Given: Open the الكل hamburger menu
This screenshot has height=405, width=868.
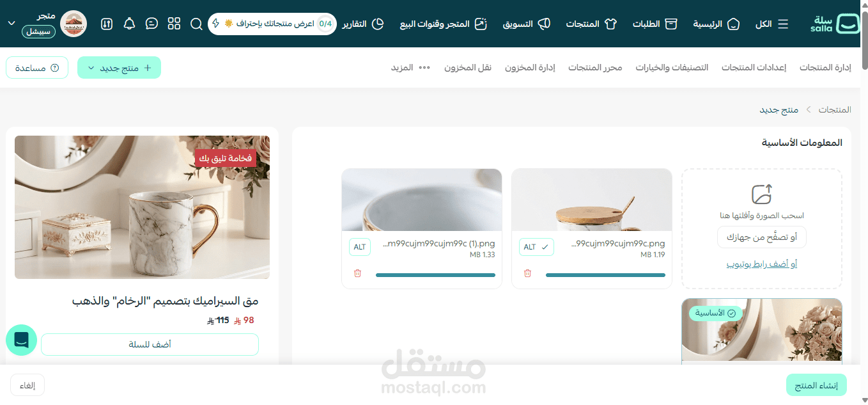Looking at the screenshot, I should tap(772, 24).
